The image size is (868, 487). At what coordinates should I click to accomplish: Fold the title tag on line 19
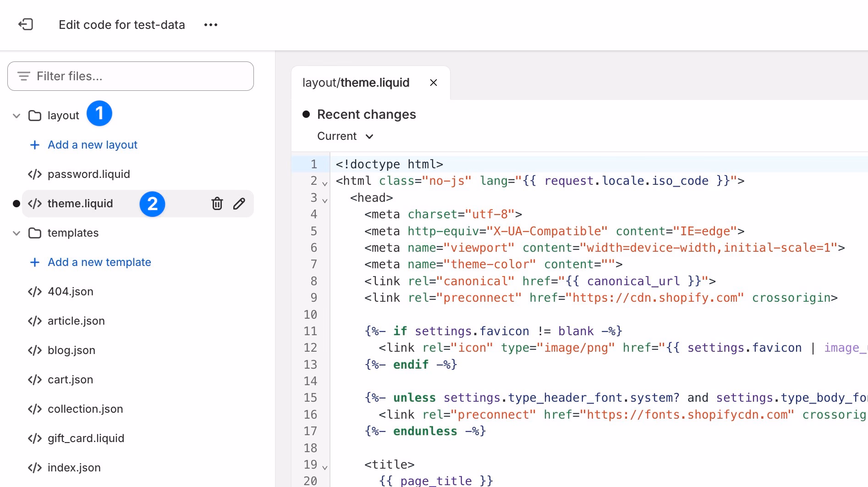[x=325, y=467]
